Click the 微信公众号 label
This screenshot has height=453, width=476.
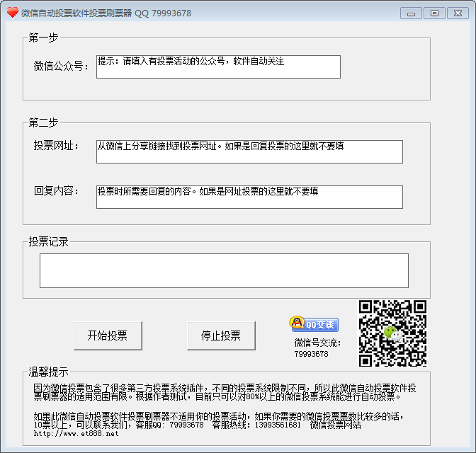(61, 66)
